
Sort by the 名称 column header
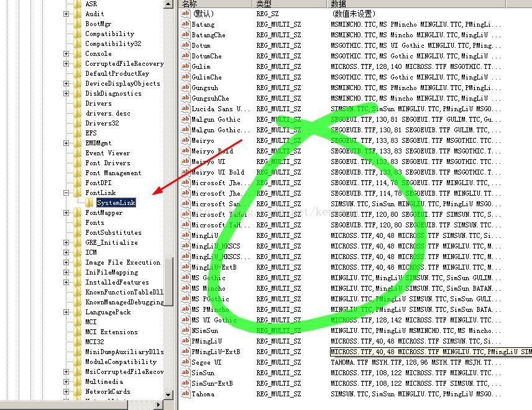[x=216, y=4]
